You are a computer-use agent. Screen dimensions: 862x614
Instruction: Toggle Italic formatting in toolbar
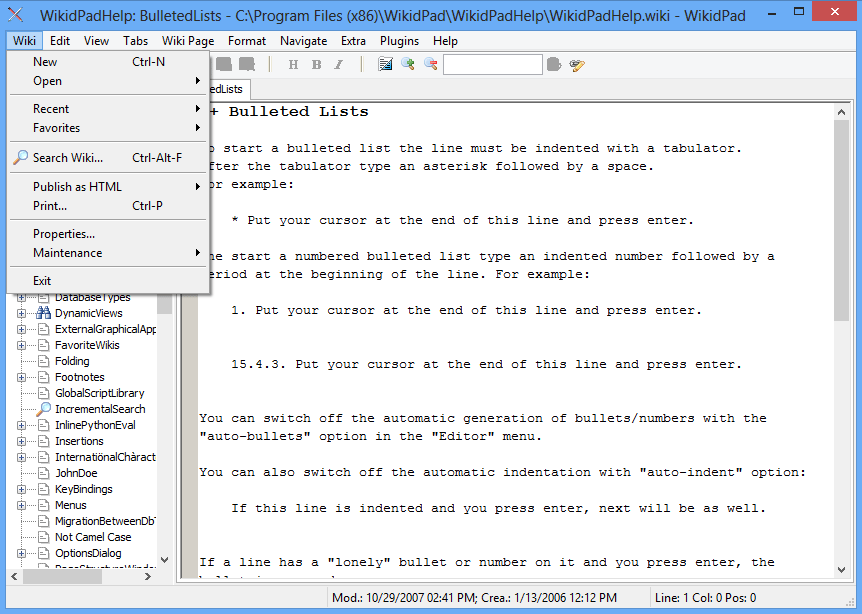pos(339,65)
